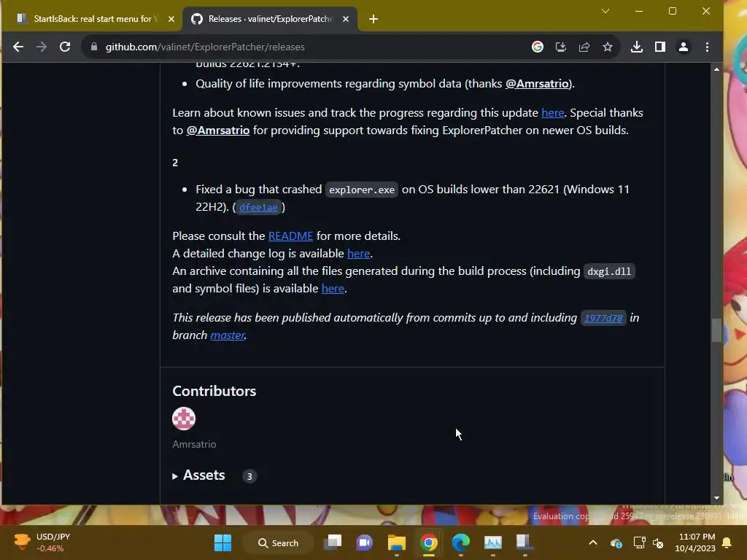The height and width of the screenshot is (560, 747).
Task: Open the master branch link
Action: [x=228, y=335]
